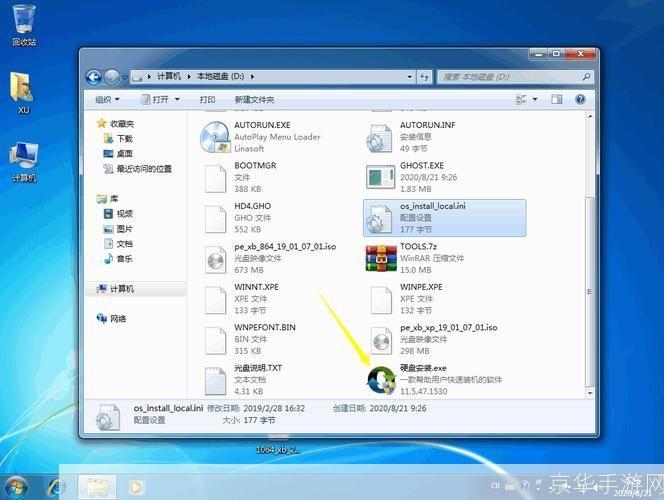Select the 硬盘安装.exe installer icon

click(381, 380)
